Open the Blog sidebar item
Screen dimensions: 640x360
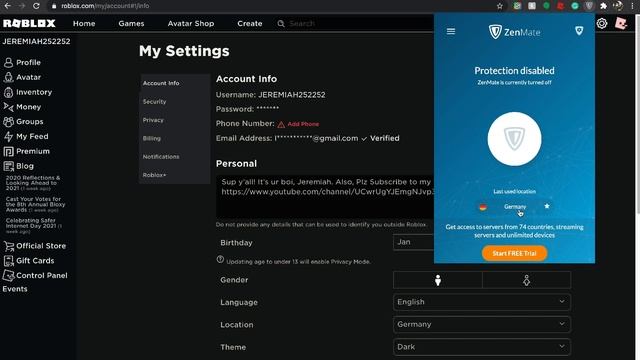coord(19,166)
